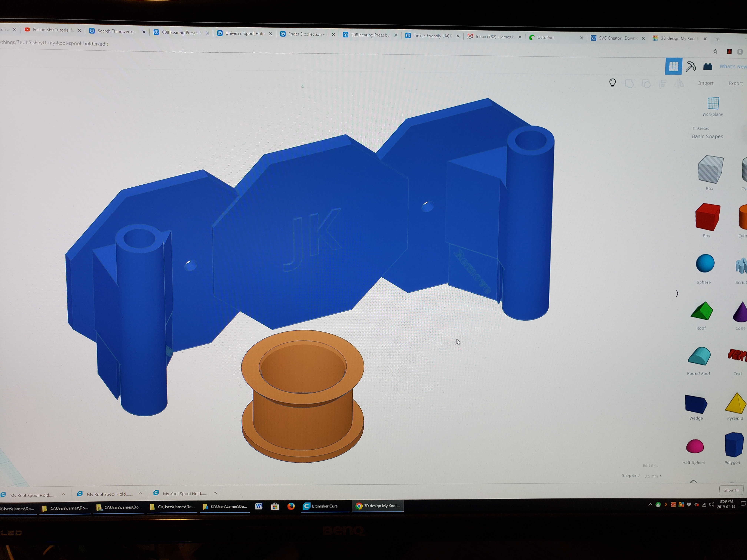Open the Blocks pickaxe mode icon
This screenshot has height=560, width=747.
(691, 66)
